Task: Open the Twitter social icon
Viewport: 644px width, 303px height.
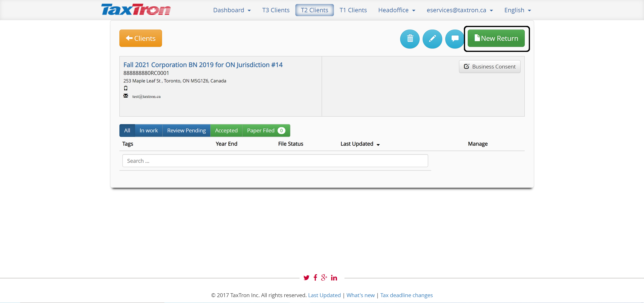Action: [x=306, y=277]
